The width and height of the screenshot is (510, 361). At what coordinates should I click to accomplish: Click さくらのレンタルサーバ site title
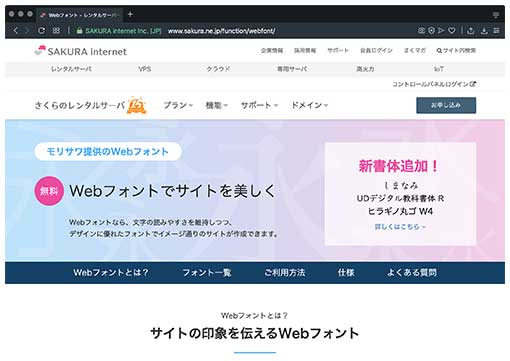pyautogui.click(x=80, y=105)
